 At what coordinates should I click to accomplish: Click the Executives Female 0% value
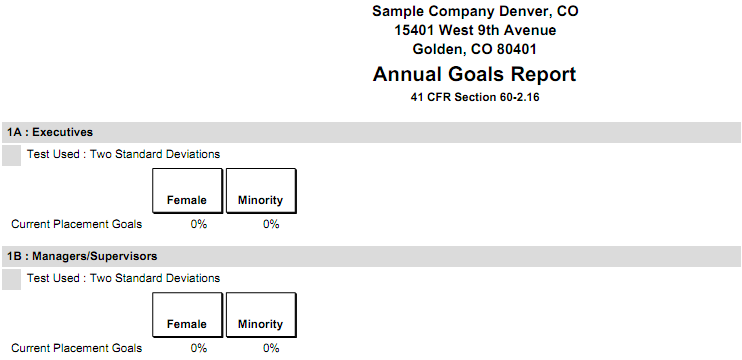[199, 224]
